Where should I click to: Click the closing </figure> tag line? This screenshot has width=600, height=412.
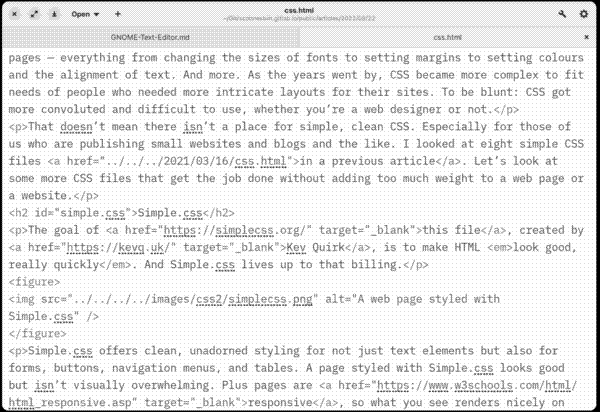pyautogui.click(x=38, y=334)
